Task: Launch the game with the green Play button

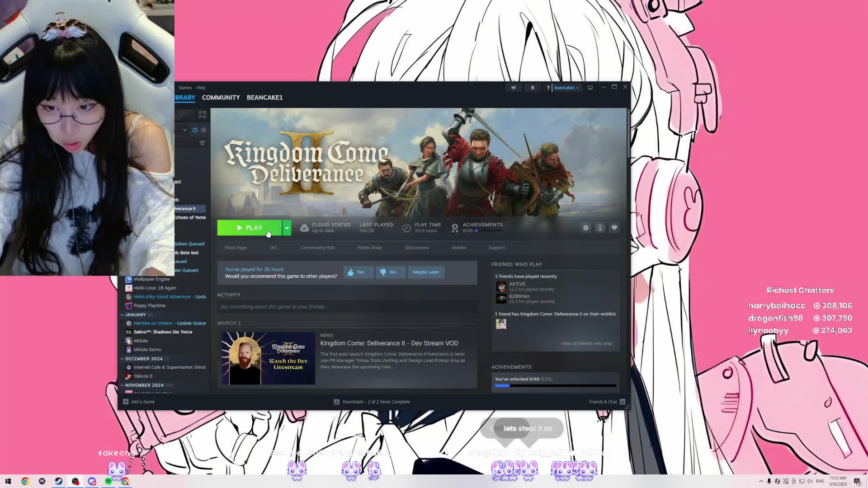Action: [250, 228]
